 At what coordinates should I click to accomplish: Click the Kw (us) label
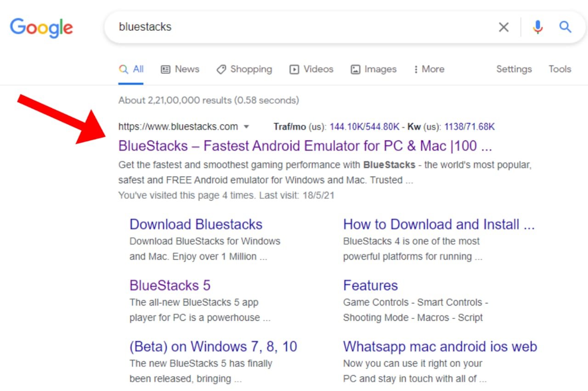coord(424,127)
